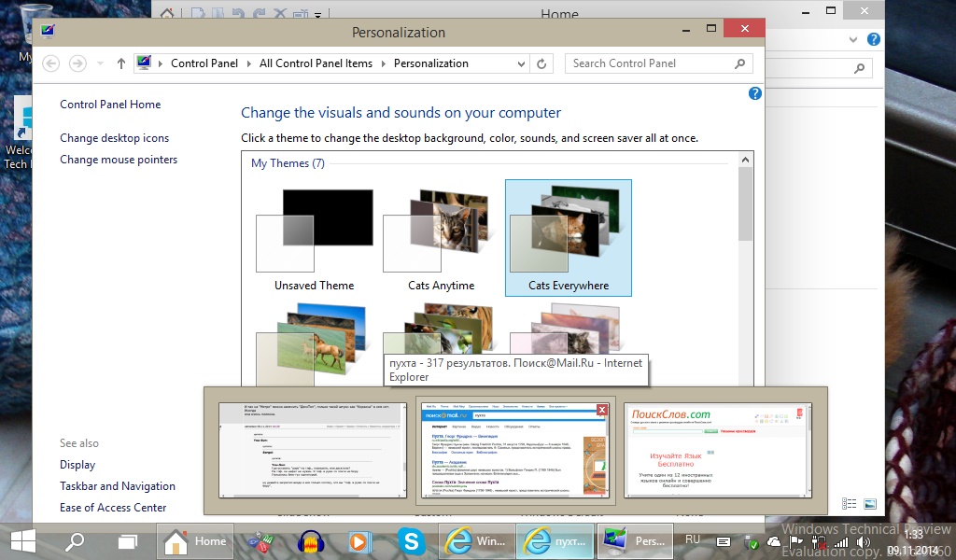The height and width of the screenshot is (560, 956).
Task: Open the Personalization help icon
Action: pyautogui.click(x=755, y=93)
